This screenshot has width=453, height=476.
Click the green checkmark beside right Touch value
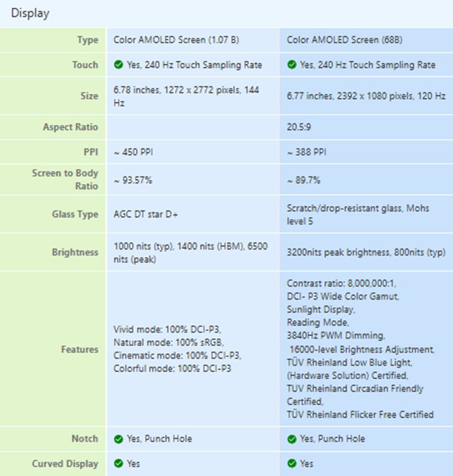pyautogui.click(x=292, y=65)
